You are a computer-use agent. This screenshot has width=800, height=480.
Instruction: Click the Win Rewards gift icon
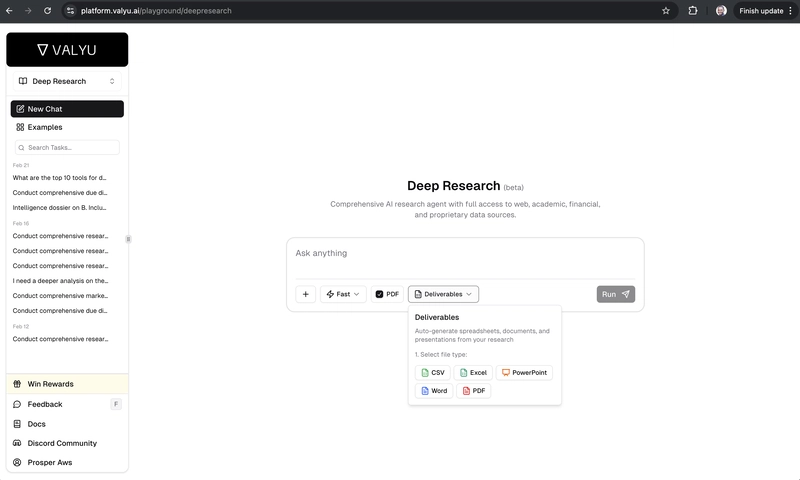click(x=17, y=384)
